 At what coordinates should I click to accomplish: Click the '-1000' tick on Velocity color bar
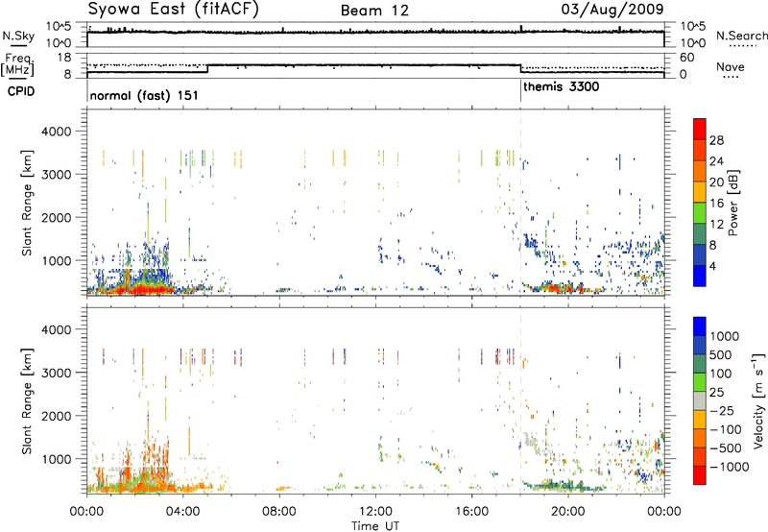coord(729,467)
